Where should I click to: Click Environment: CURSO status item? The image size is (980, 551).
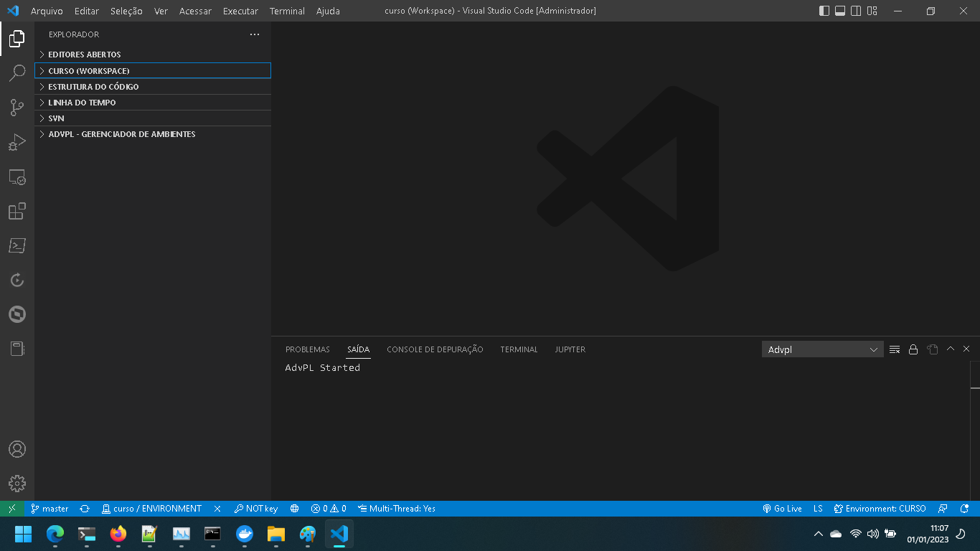point(880,509)
